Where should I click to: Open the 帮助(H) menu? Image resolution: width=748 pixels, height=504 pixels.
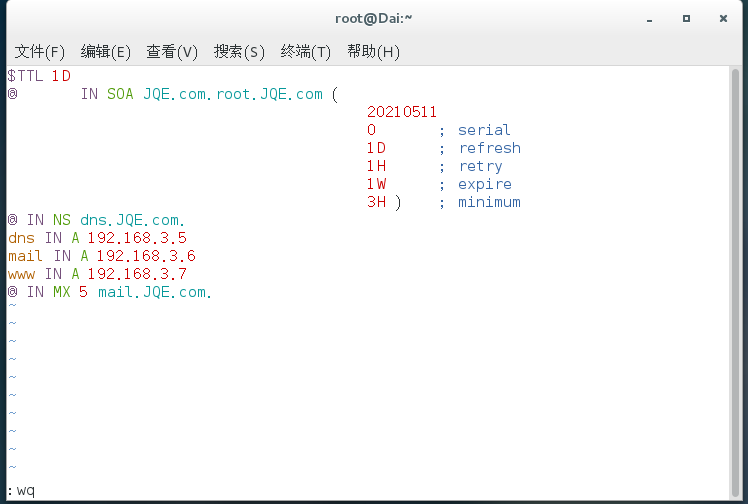[373, 51]
